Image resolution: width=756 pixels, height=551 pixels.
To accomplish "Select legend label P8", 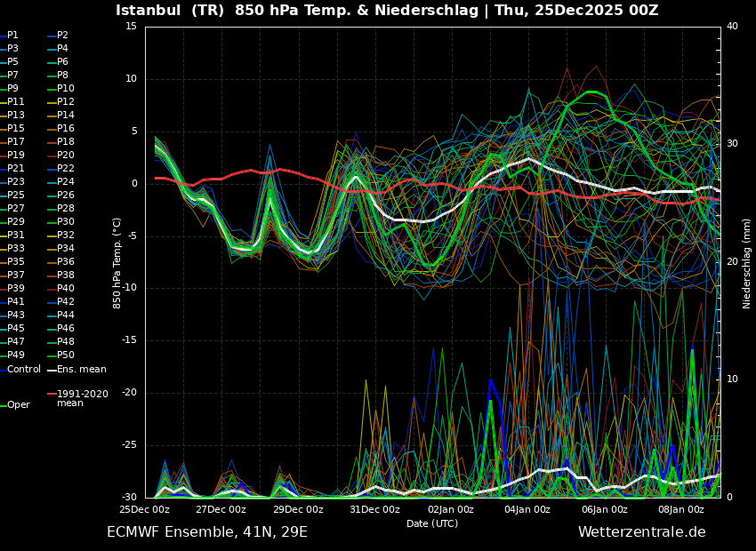I will (59, 76).
